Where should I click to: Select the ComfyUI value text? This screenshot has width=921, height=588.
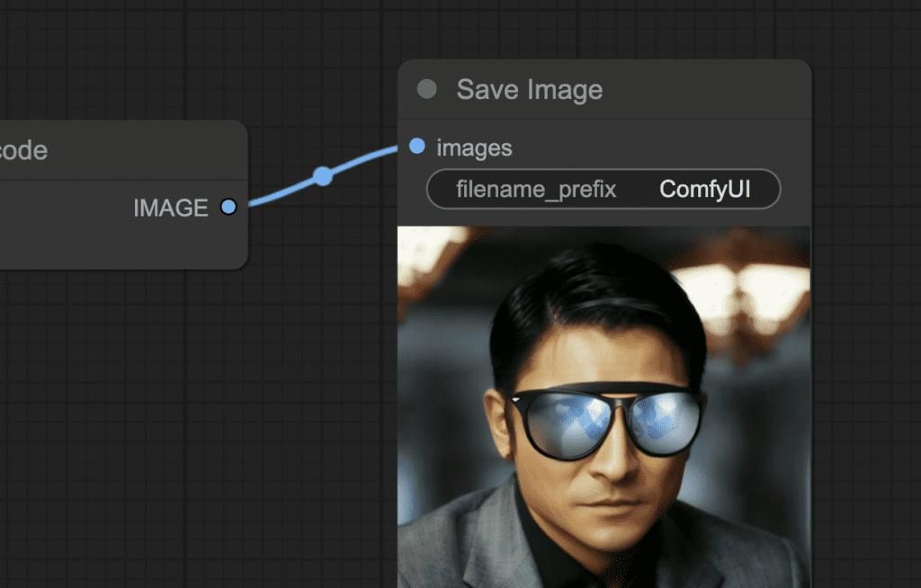pos(704,190)
